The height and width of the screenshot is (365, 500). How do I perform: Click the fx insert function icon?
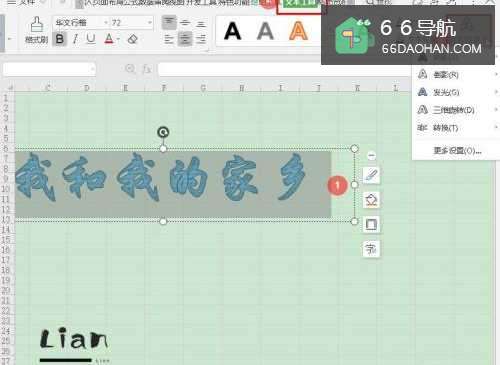click(x=147, y=69)
